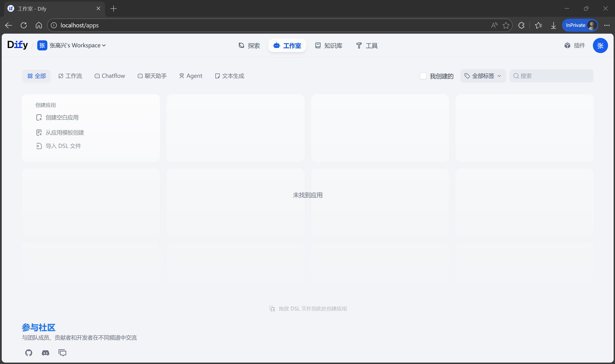
Task: Open workspace switcher dropdown
Action: click(x=72, y=45)
